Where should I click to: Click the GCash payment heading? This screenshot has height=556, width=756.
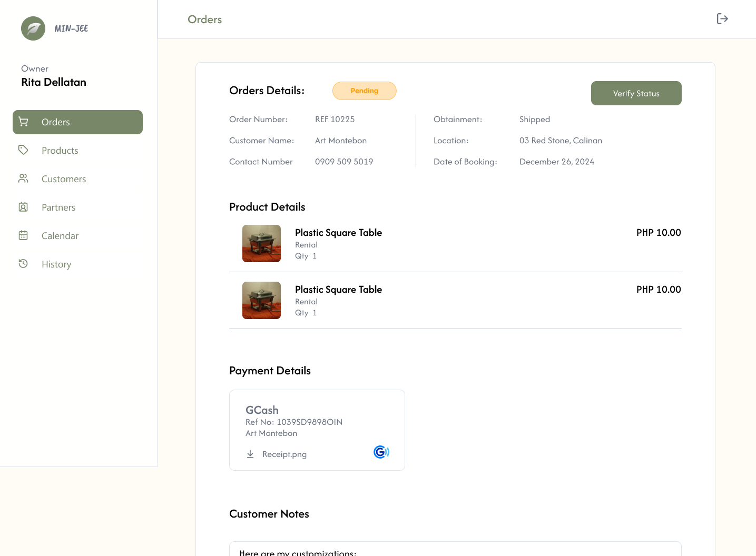tap(262, 410)
